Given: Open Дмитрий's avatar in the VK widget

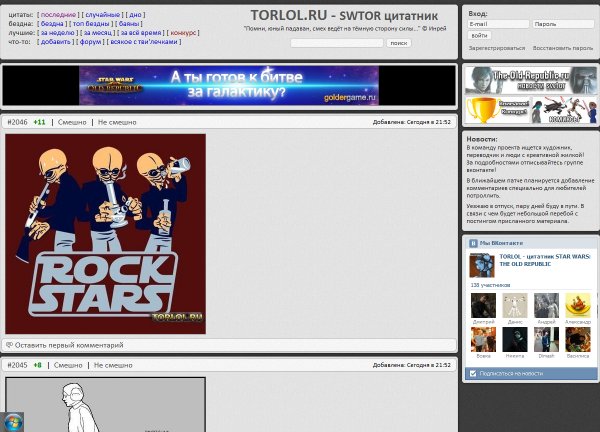Looking at the screenshot, I should pos(482,306).
